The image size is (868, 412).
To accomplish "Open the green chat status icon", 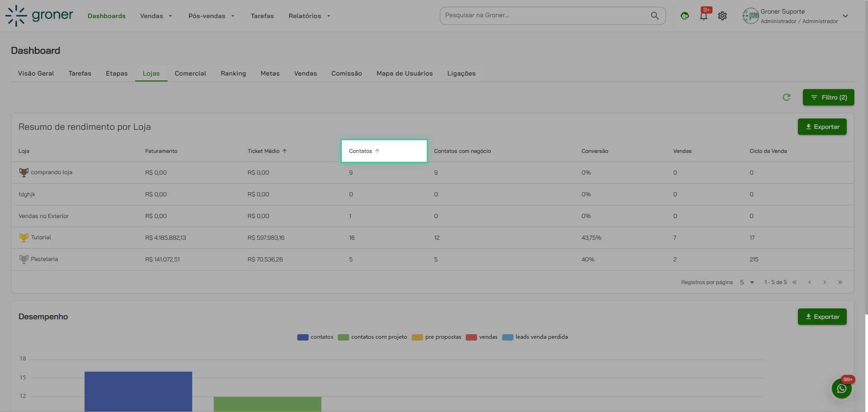I will (x=684, y=16).
